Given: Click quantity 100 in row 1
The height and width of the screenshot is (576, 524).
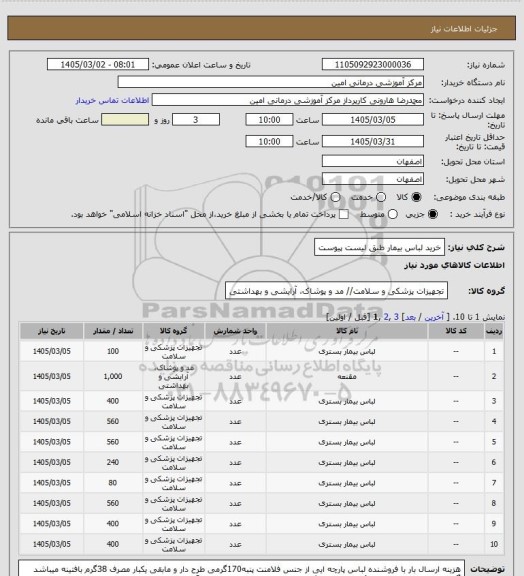Looking at the screenshot, I should (113, 352).
